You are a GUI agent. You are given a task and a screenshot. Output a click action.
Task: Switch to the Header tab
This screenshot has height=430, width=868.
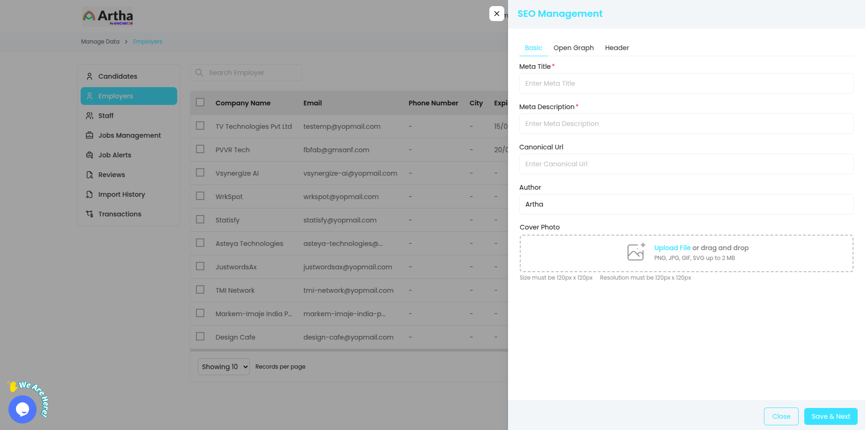tap(617, 48)
